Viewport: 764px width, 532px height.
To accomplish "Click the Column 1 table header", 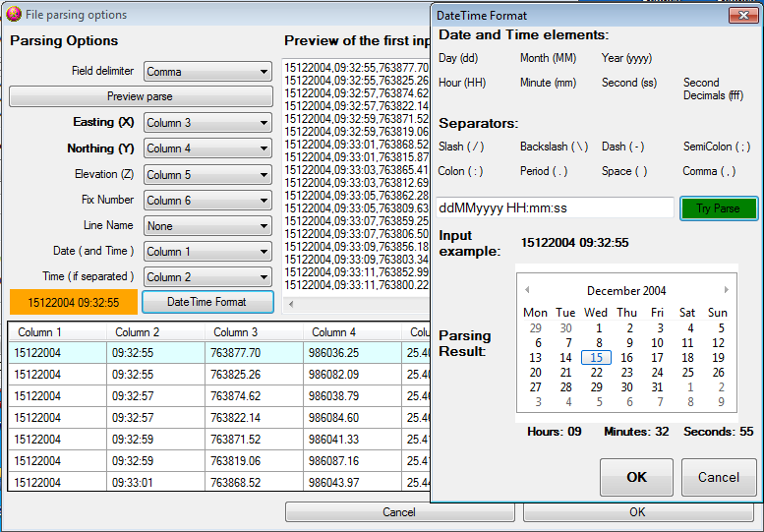I will pos(57,332).
